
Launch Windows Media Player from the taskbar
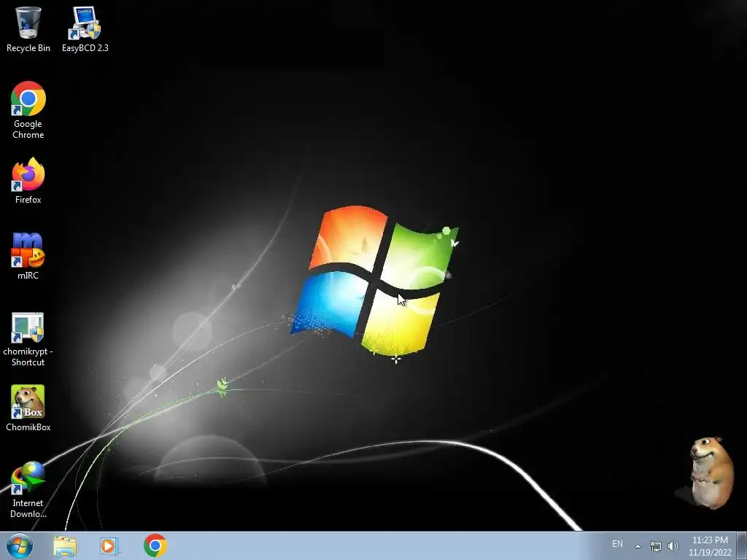pos(109,546)
